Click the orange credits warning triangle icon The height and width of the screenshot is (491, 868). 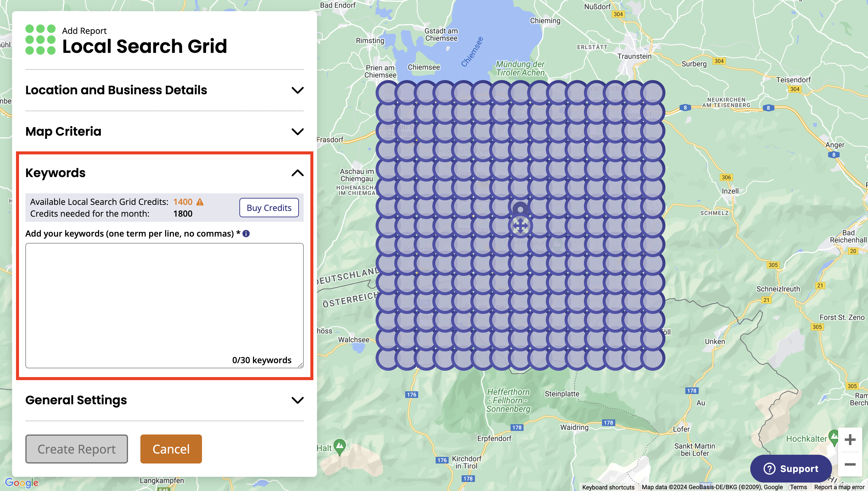pyautogui.click(x=200, y=202)
